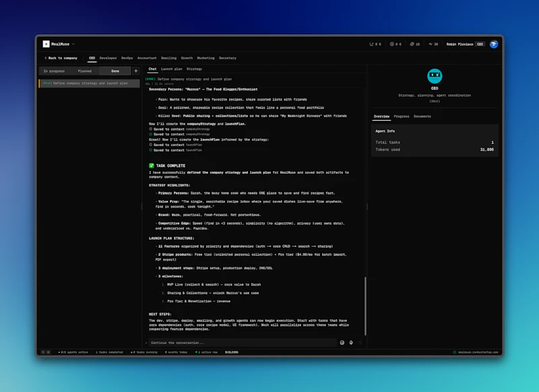Click the revenue chart icon in header
This screenshot has height=392, width=539.
[371, 44]
